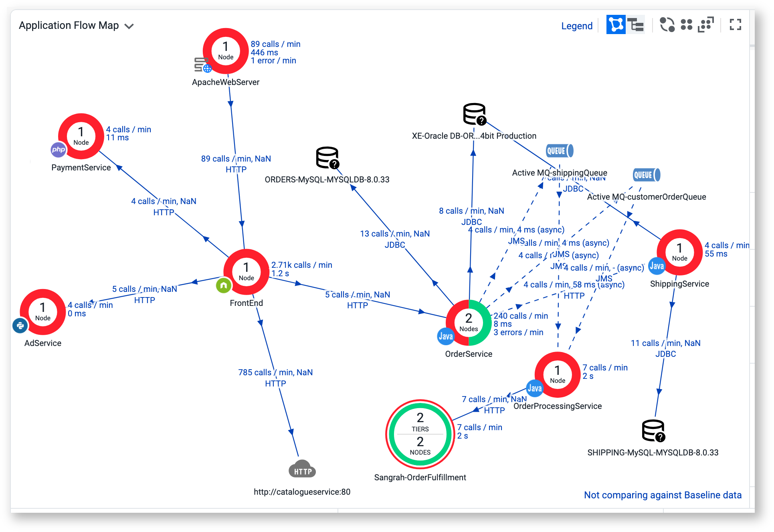Select the grid layout icon
The height and width of the screenshot is (532, 774).
coord(687,25)
